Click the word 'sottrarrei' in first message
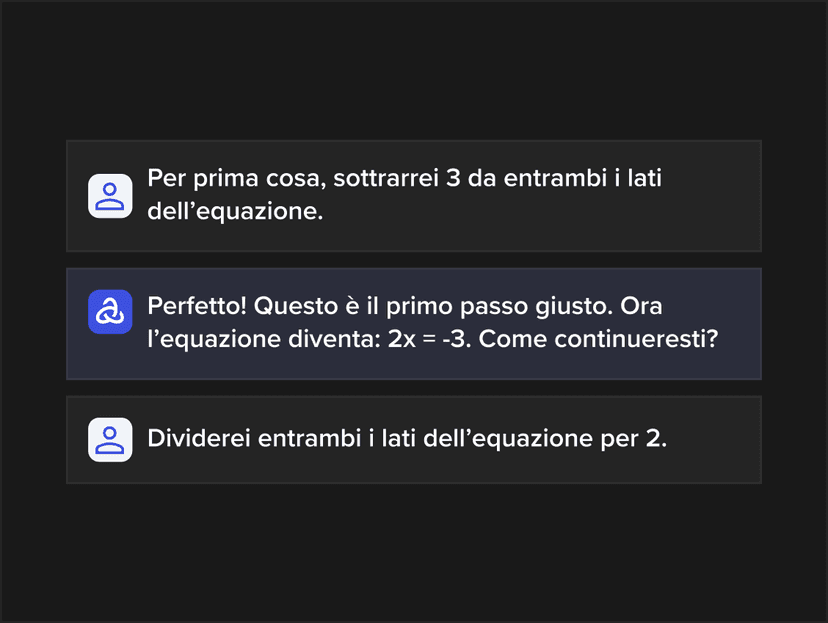828x623 pixels. [x=387, y=178]
